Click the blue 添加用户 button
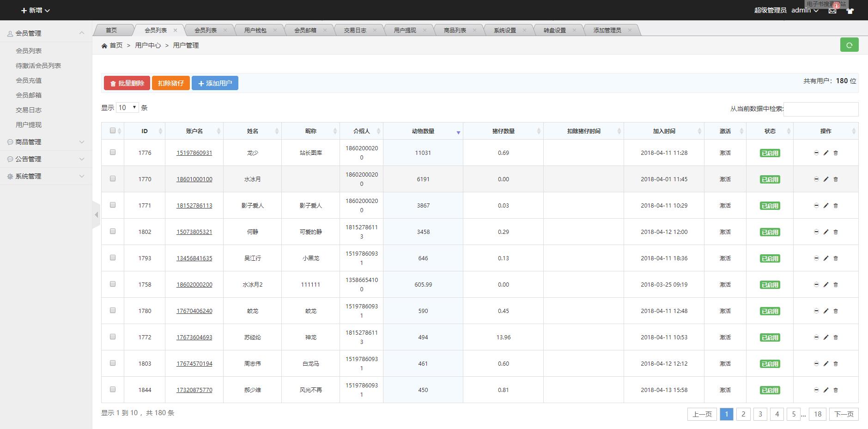Image resolution: width=868 pixels, height=429 pixels. point(215,83)
